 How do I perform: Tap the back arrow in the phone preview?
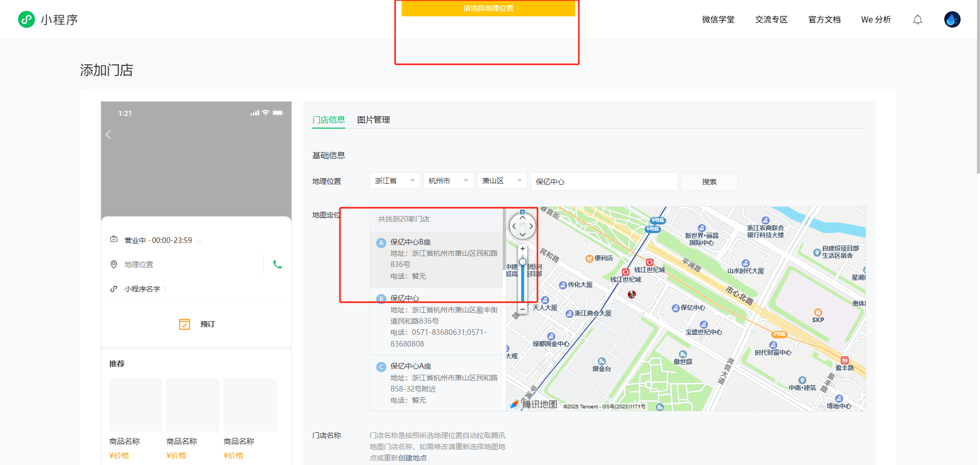(108, 135)
